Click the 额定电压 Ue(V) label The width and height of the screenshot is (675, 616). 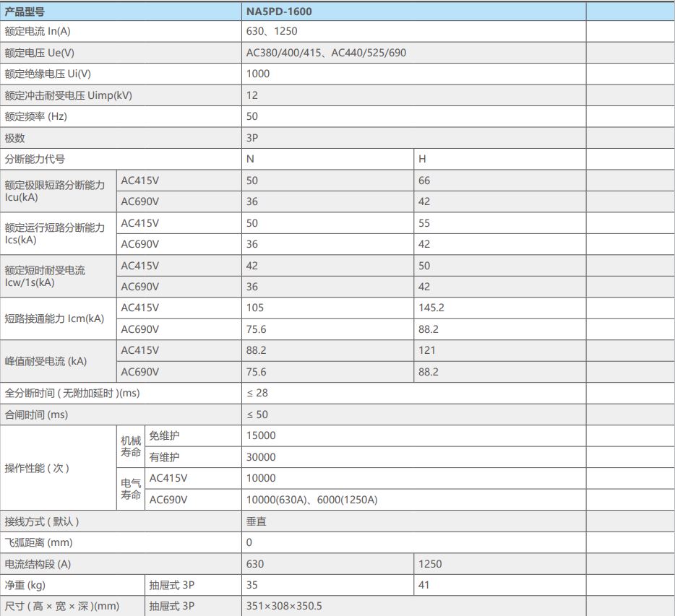(39, 53)
